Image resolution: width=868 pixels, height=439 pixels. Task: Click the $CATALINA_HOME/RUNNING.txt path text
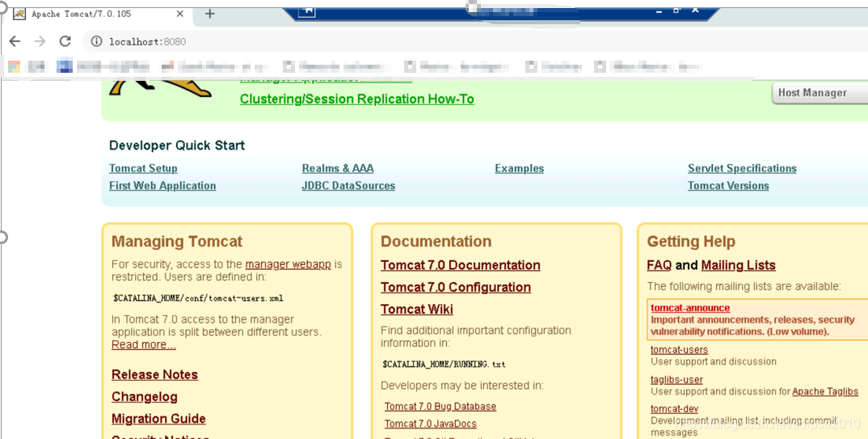(x=444, y=365)
